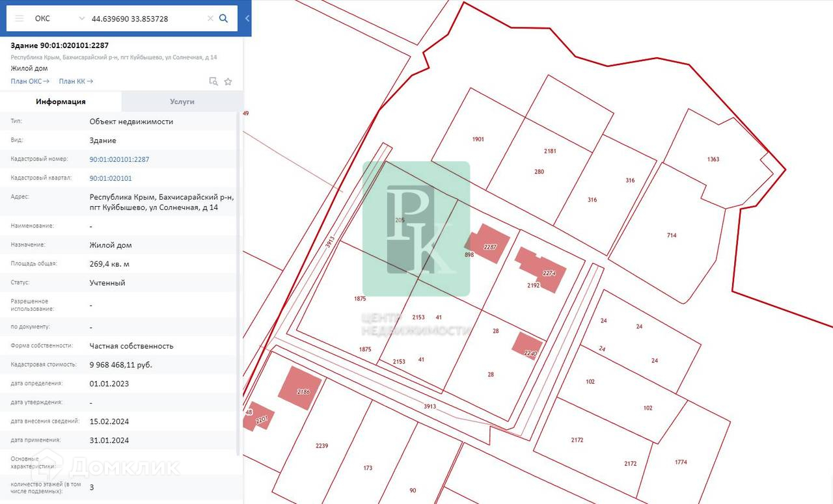Click parcel label 280 on the map

point(539,172)
